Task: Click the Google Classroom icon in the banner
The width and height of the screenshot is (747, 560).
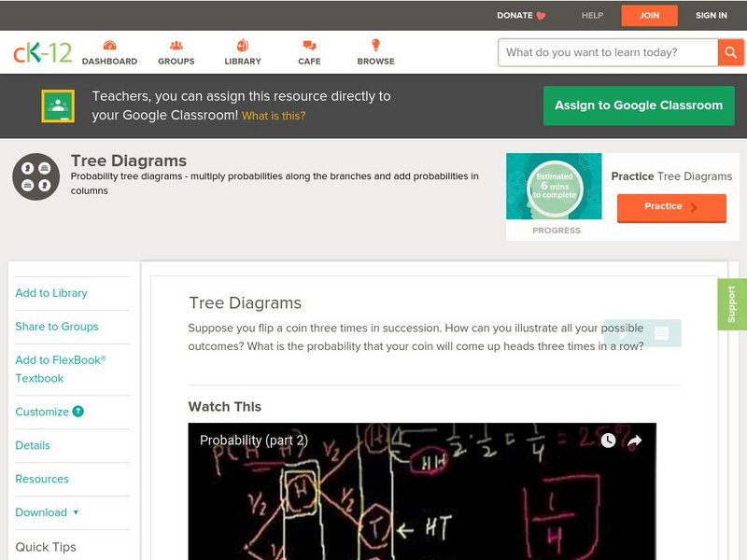Action: tap(59, 105)
